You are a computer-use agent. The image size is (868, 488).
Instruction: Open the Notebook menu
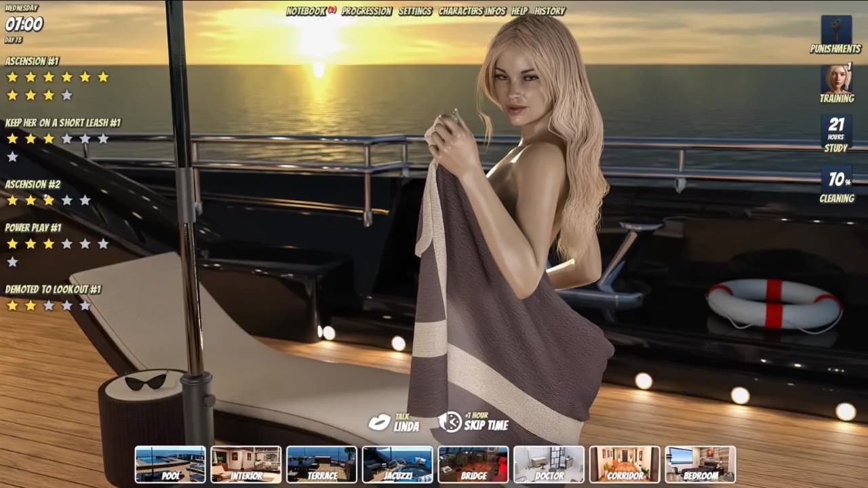point(306,11)
